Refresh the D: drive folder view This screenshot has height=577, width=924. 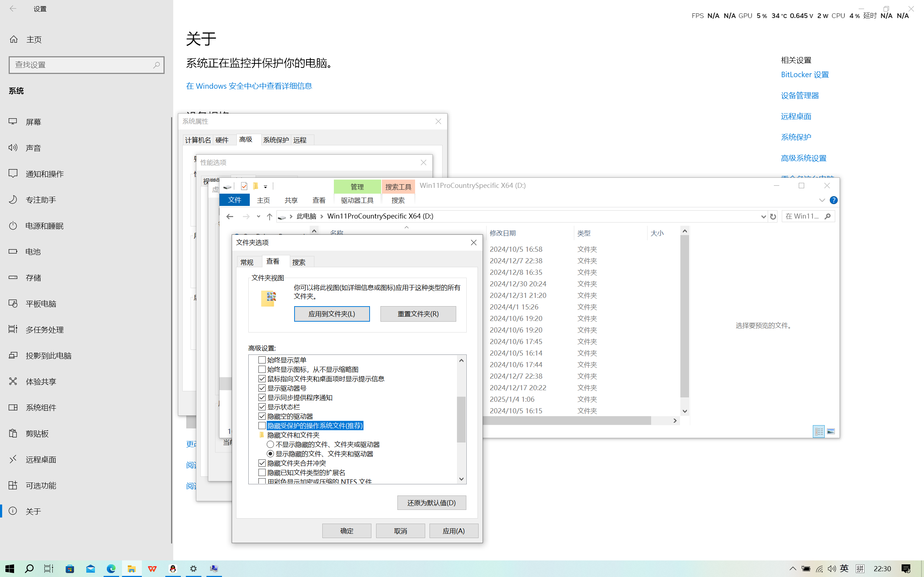tap(773, 216)
